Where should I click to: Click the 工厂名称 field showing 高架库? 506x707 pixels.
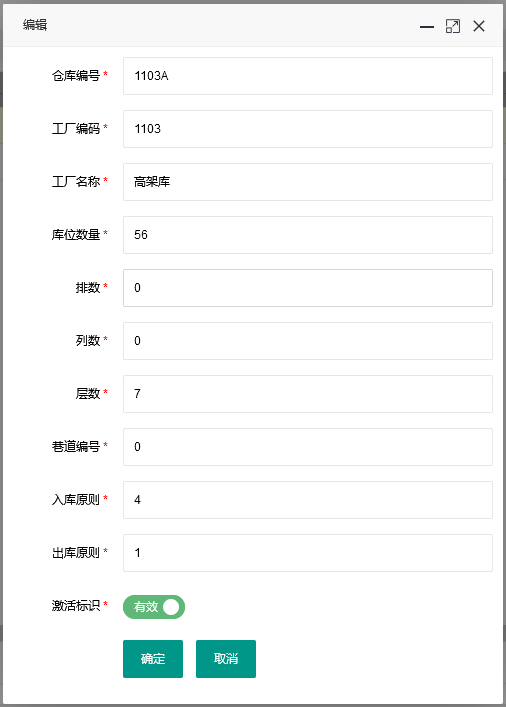tap(308, 182)
